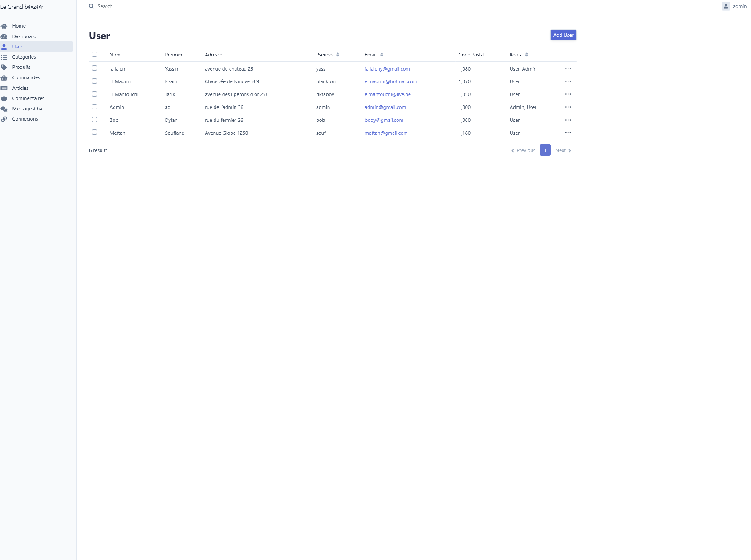The image size is (751, 560).
Task: Open Articles menu item
Action: click(x=20, y=88)
